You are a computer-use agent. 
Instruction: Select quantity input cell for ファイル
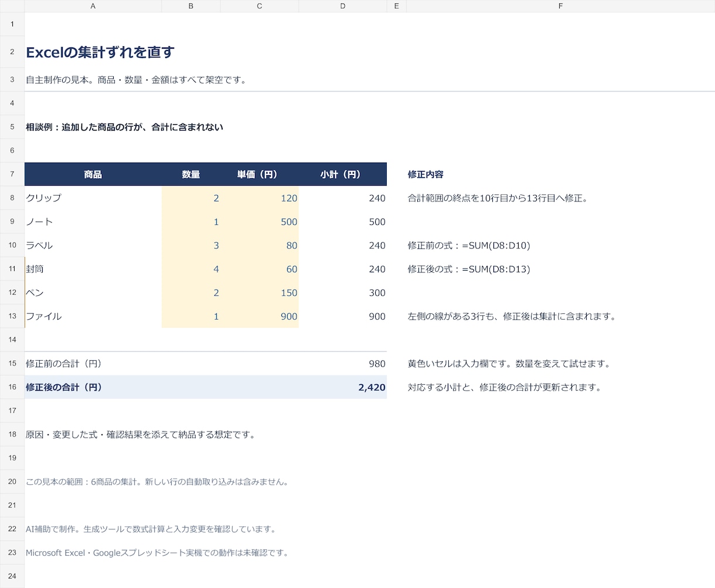click(x=191, y=316)
